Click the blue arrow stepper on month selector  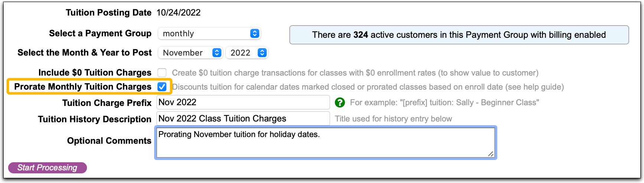(x=217, y=53)
